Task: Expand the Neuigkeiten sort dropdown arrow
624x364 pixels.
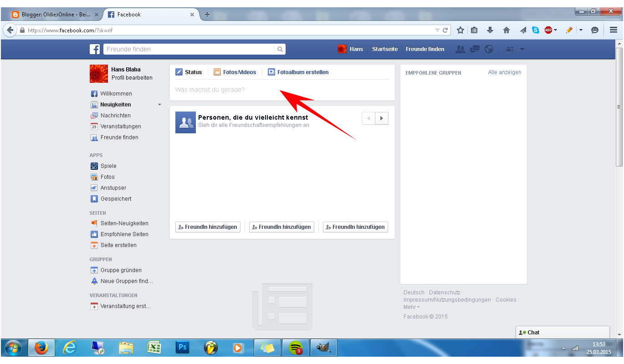Action: (x=159, y=105)
